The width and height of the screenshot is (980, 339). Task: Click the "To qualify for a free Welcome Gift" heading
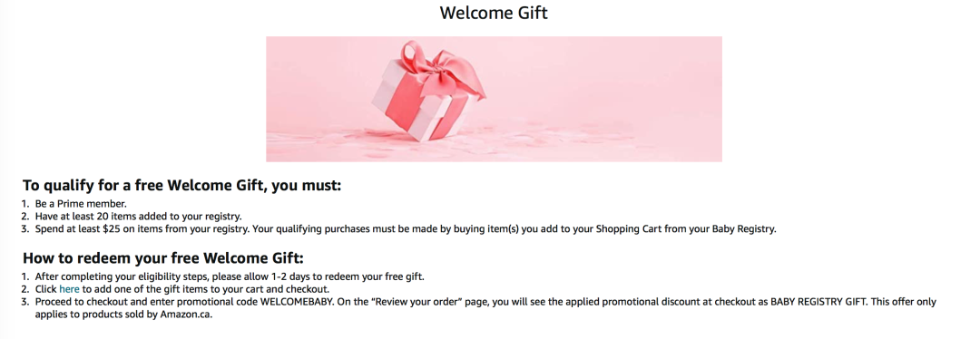click(x=181, y=186)
